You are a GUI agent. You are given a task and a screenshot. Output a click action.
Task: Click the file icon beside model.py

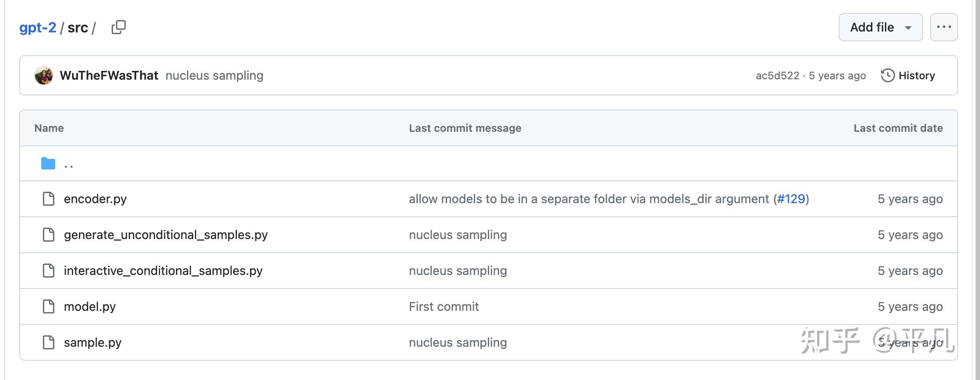click(48, 306)
